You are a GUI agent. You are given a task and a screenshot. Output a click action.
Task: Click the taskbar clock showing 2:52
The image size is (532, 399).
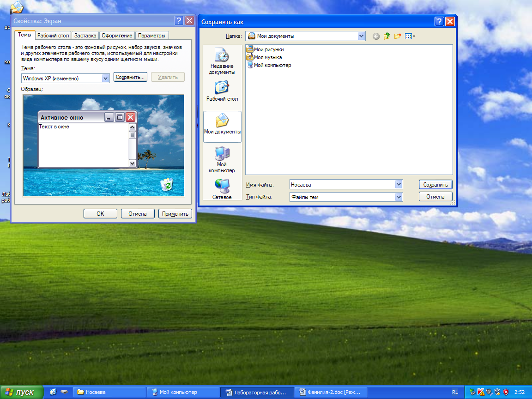click(x=520, y=392)
